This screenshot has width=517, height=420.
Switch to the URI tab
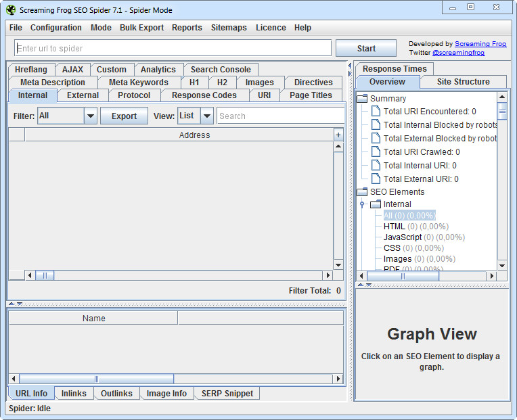coord(265,95)
